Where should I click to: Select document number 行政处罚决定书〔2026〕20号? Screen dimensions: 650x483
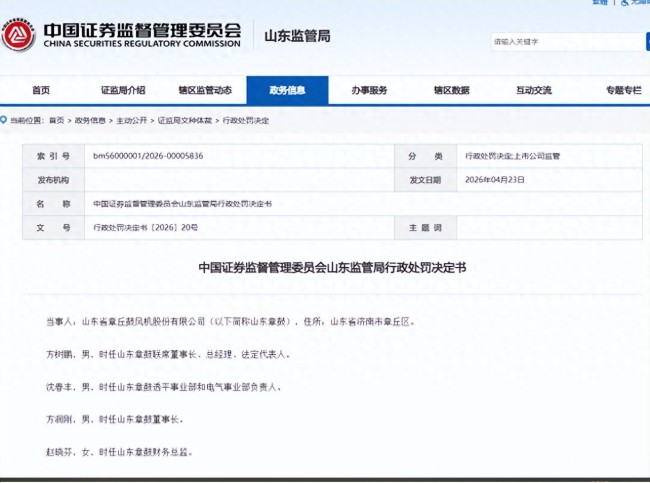[x=146, y=228]
